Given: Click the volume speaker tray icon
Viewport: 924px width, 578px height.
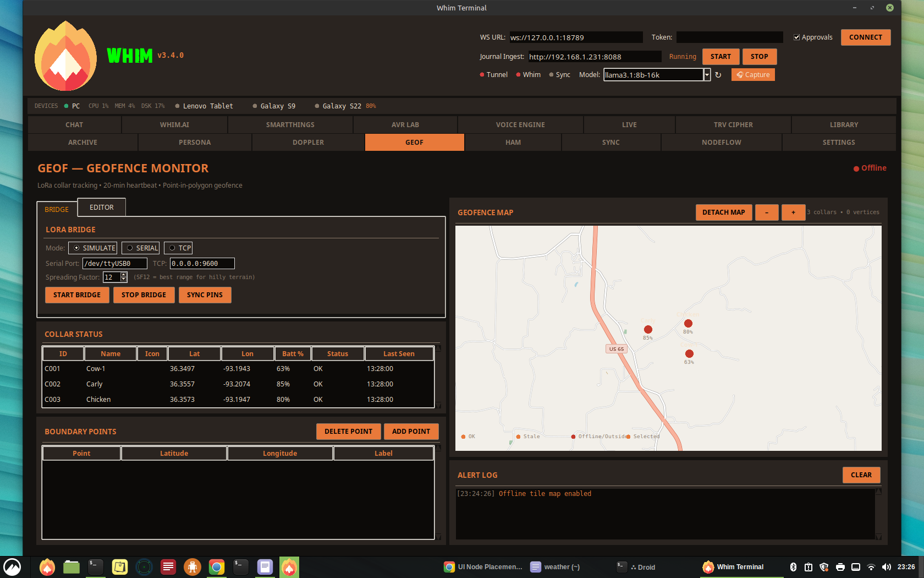Looking at the screenshot, I should point(887,567).
